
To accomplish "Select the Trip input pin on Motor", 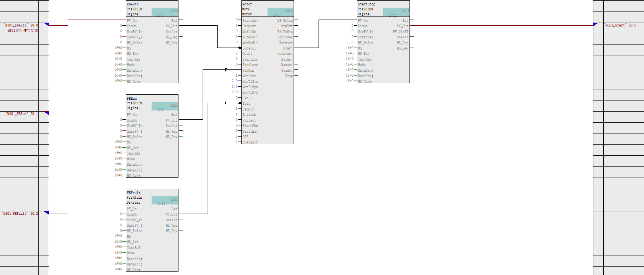I will [246, 104].
